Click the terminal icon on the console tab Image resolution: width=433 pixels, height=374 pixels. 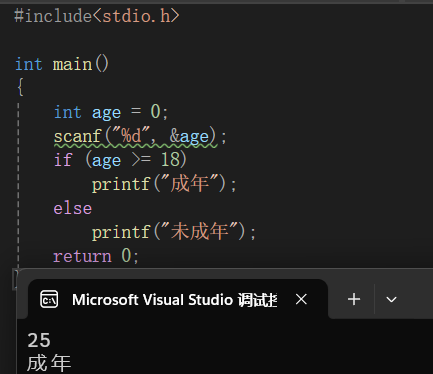point(49,299)
